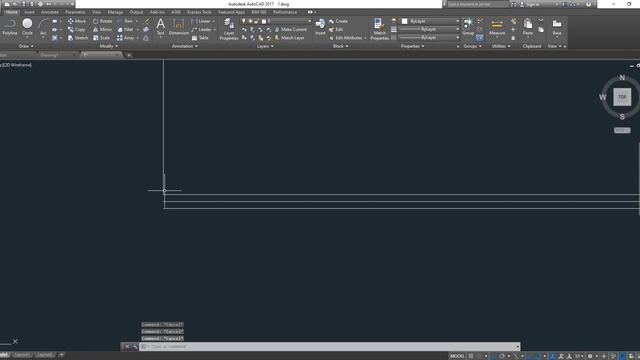Screen dimensions: 640x360
Task: Choose the Leader annotation tool
Action: (x=202, y=29)
